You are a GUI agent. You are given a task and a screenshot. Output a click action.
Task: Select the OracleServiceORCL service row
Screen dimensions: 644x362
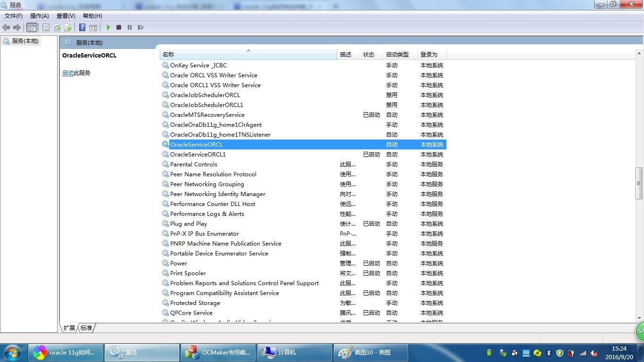pos(303,145)
